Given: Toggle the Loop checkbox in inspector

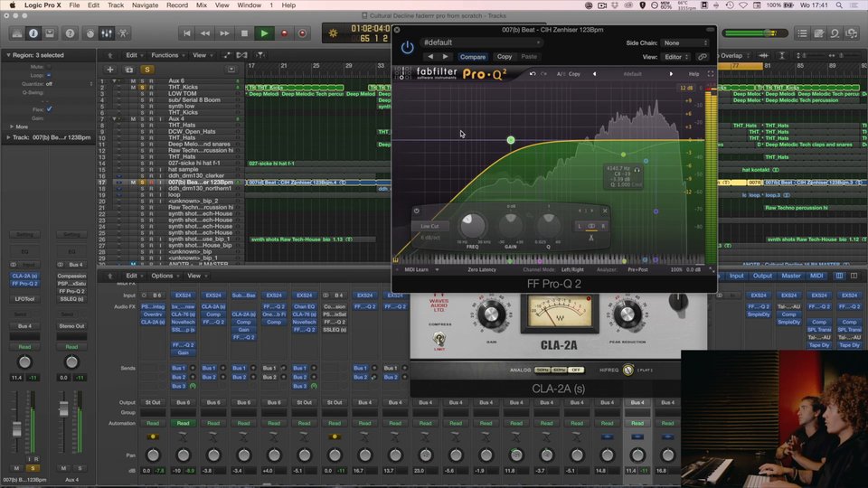Looking at the screenshot, I should click(x=49, y=75).
